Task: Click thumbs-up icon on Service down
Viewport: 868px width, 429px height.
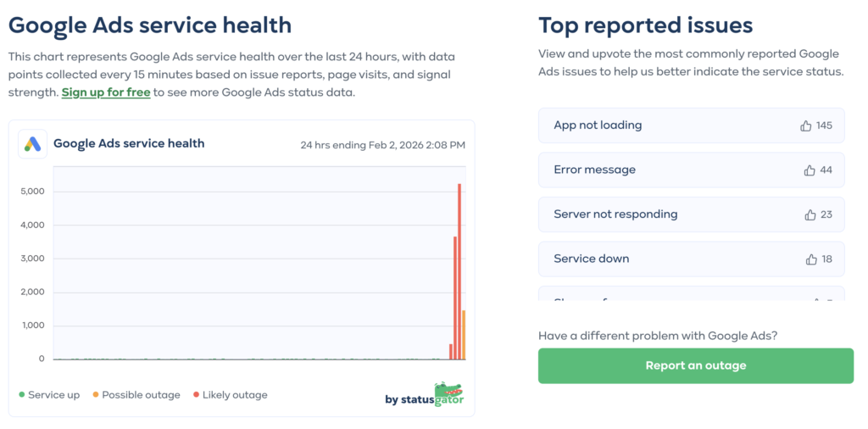Action: 811,259
